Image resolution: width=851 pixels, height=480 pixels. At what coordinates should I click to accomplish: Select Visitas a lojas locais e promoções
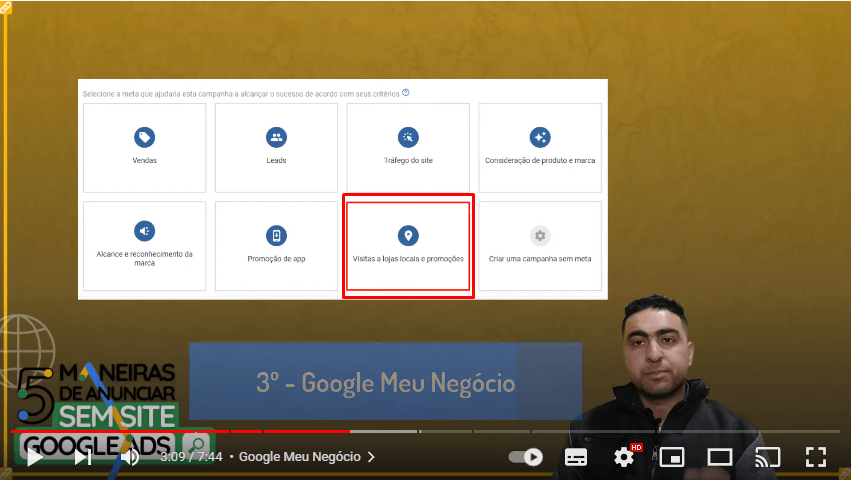(408, 246)
